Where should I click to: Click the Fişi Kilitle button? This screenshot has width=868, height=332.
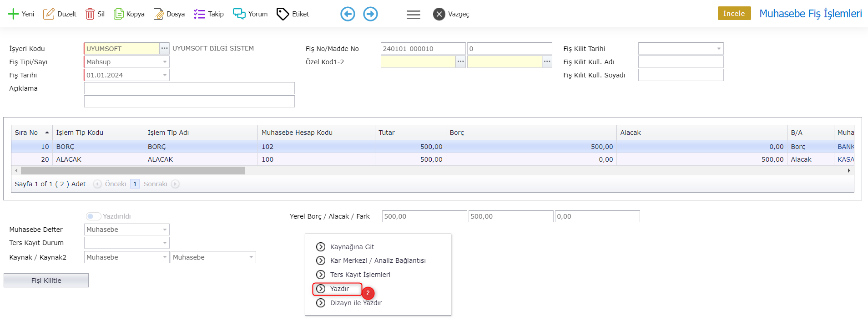pyautogui.click(x=46, y=281)
